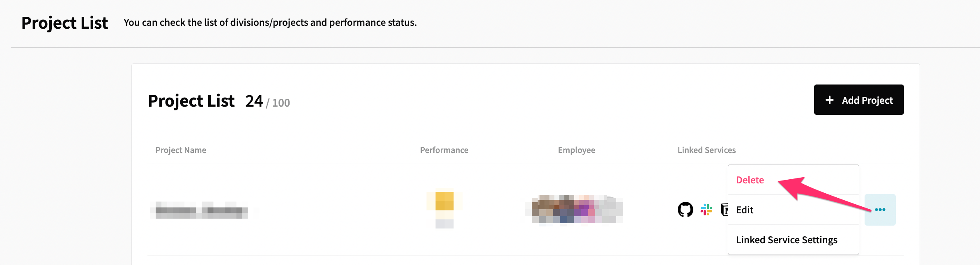Click the Project List card heading

point(191,101)
